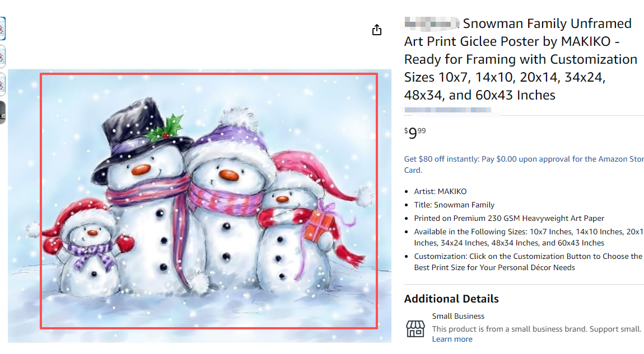Select the dark fourth thumbnail
This screenshot has width=644, height=354.
(2, 112)
